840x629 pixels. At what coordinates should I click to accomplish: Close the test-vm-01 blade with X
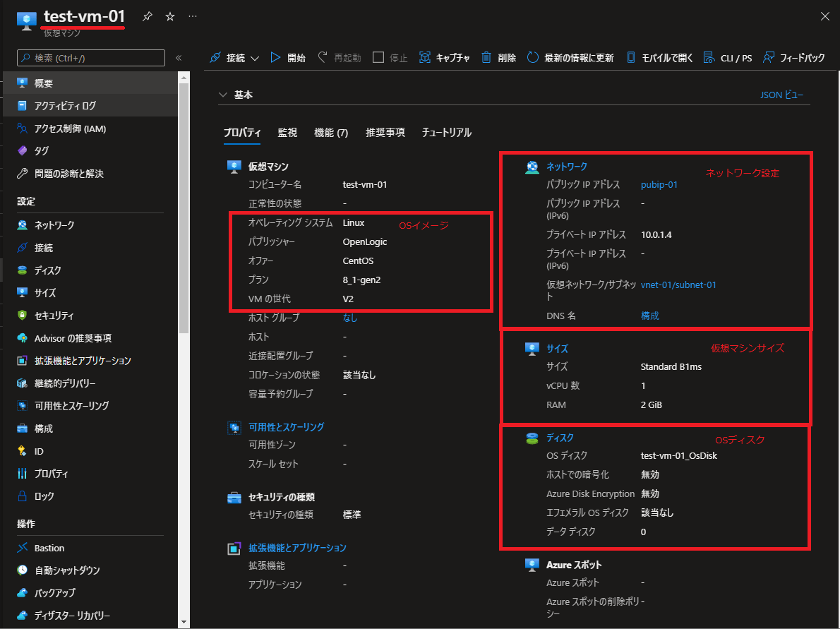click(x=825, y=17)
